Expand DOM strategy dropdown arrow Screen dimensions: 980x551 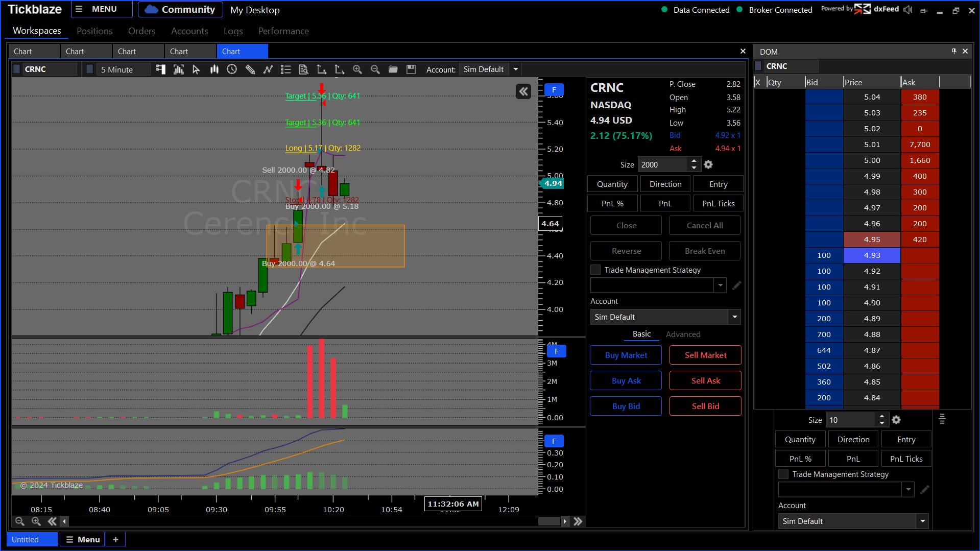click(x=908, y=489)
